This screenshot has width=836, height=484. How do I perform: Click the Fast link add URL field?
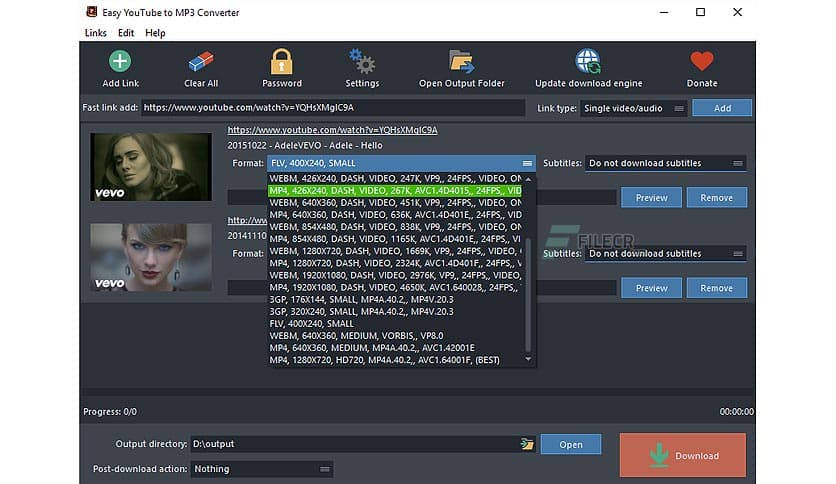(333, 108)
